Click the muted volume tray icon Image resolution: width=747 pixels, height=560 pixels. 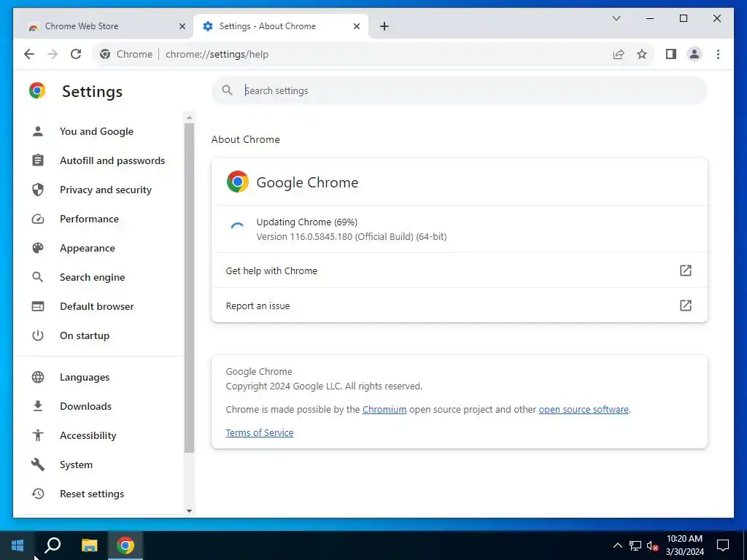(x=653, y=545)
